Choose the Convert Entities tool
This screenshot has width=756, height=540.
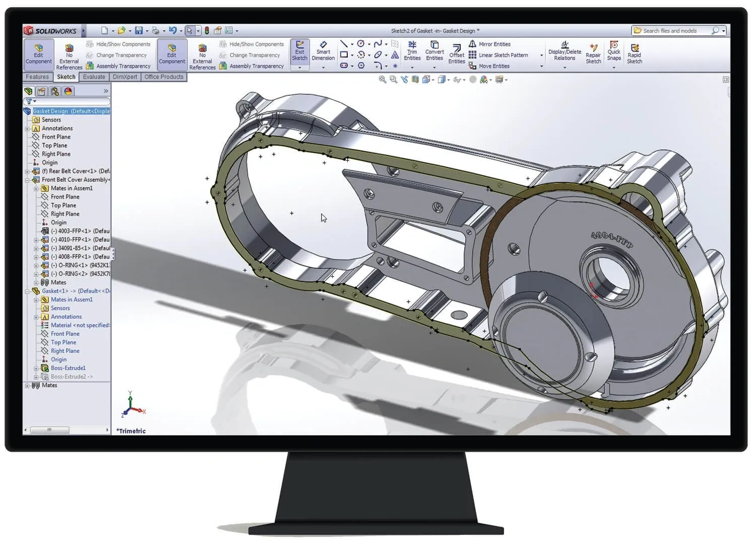[434, 51]
